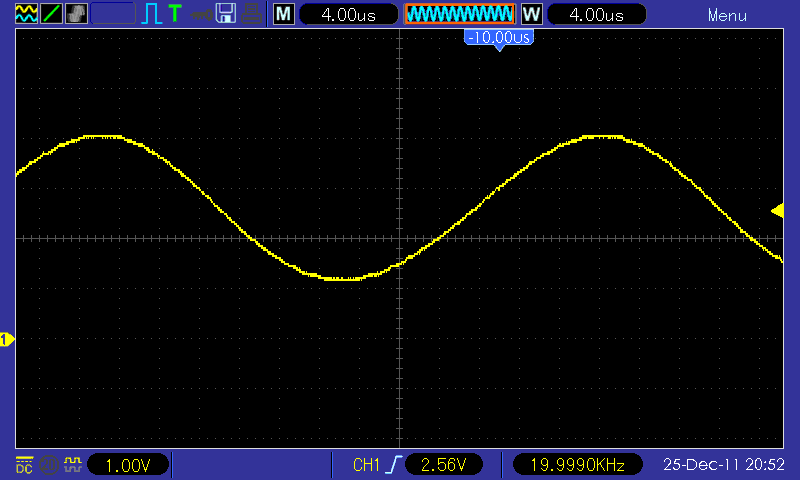Open the Menu in top right

[x=727, y=15]
